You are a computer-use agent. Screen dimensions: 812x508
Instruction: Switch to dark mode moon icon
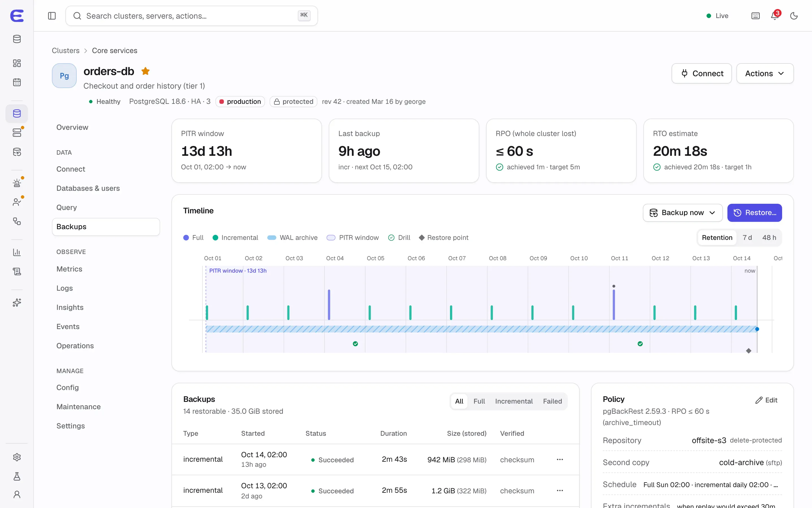click(794, 16)
